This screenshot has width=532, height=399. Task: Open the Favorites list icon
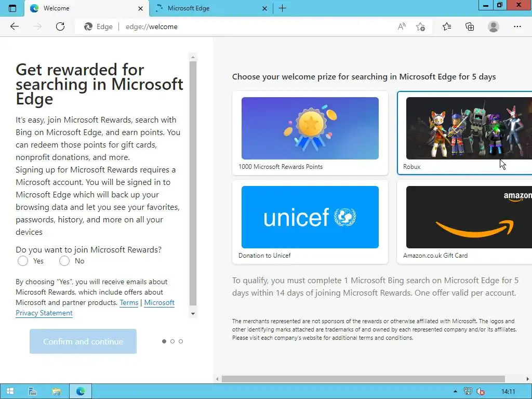(x=447, y=26)
